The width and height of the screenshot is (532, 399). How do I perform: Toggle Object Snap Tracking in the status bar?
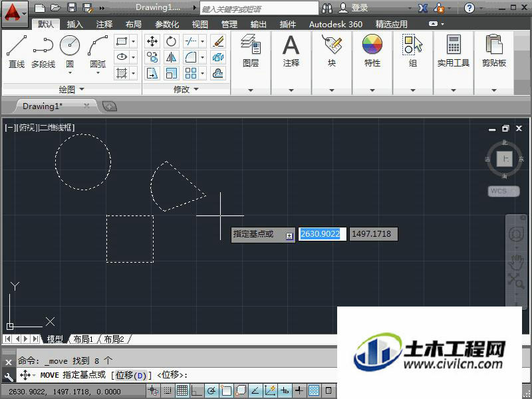(255, 390)
